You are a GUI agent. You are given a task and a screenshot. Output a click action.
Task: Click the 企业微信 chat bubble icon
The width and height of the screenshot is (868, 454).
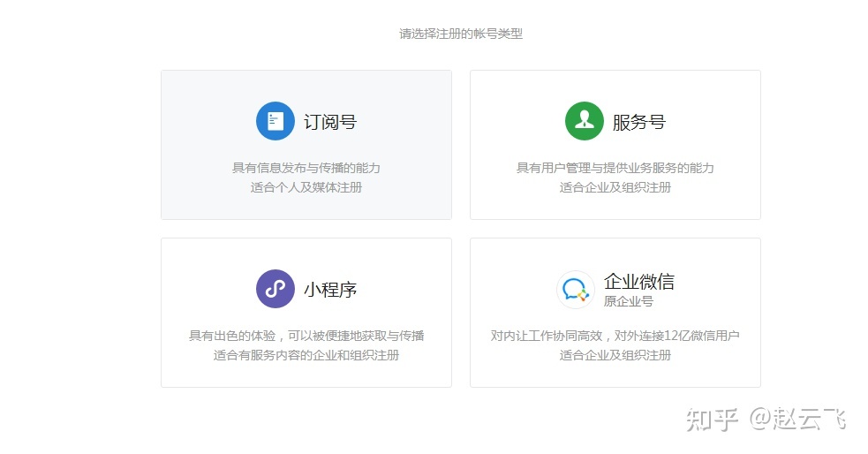(575, 290)
